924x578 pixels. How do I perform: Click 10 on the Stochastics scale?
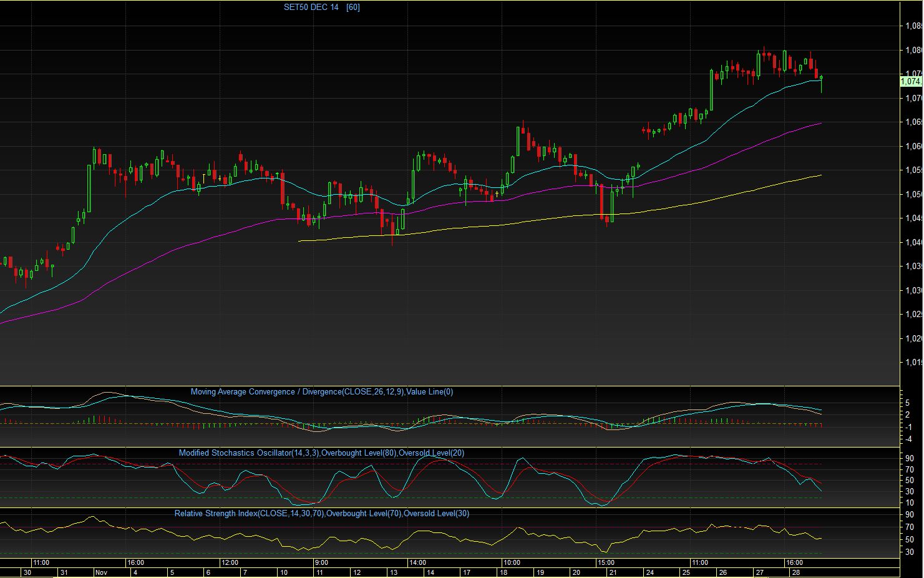910,503
